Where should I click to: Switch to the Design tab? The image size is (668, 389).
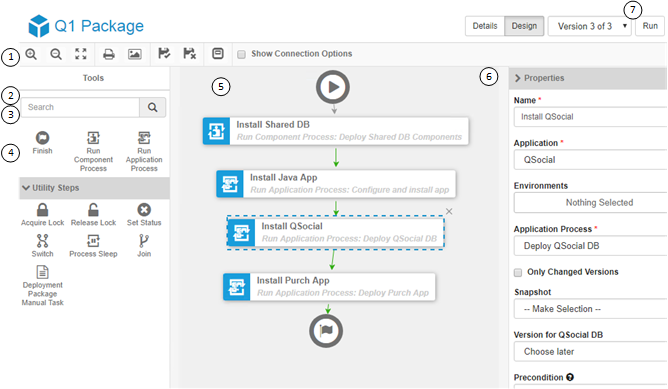[524, 26]
